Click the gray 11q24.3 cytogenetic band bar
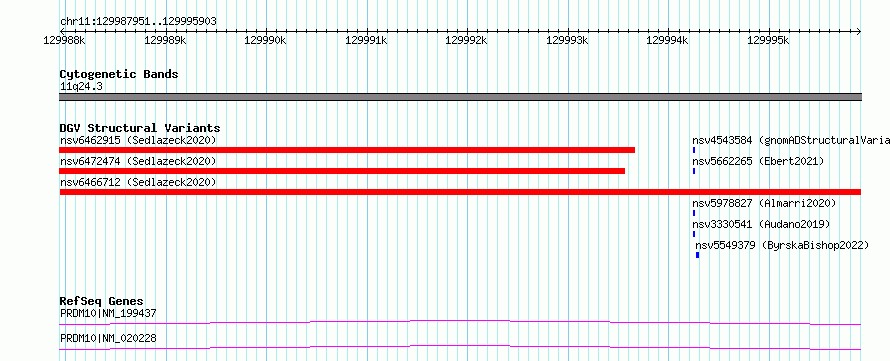Screen dimensions: 890x361 pyautogui.click(x=460, y=97)
